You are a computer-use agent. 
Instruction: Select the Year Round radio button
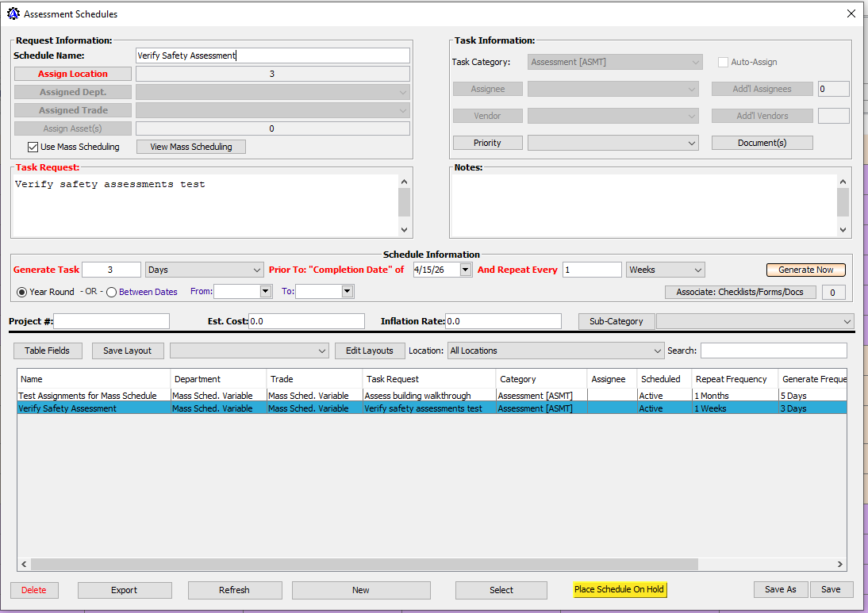click(21, 292)
